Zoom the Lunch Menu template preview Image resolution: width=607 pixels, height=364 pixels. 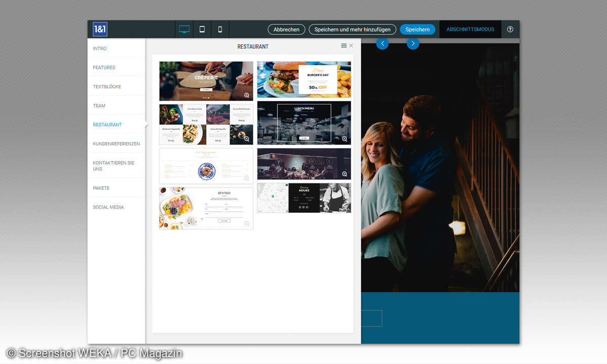click(344, 139)
